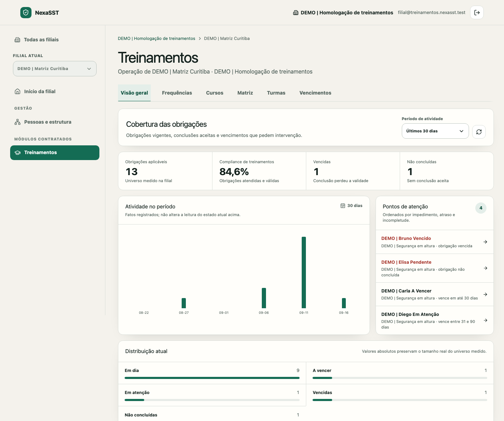This screenshot has height=421, width=504.
Task: Refresh coverage data with the reload icon
Action: [x=479, y=132]
